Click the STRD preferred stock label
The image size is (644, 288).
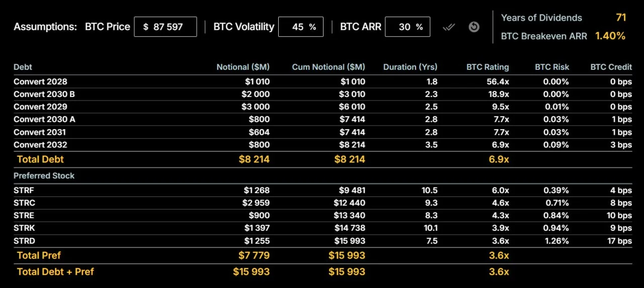click(24, 241)
